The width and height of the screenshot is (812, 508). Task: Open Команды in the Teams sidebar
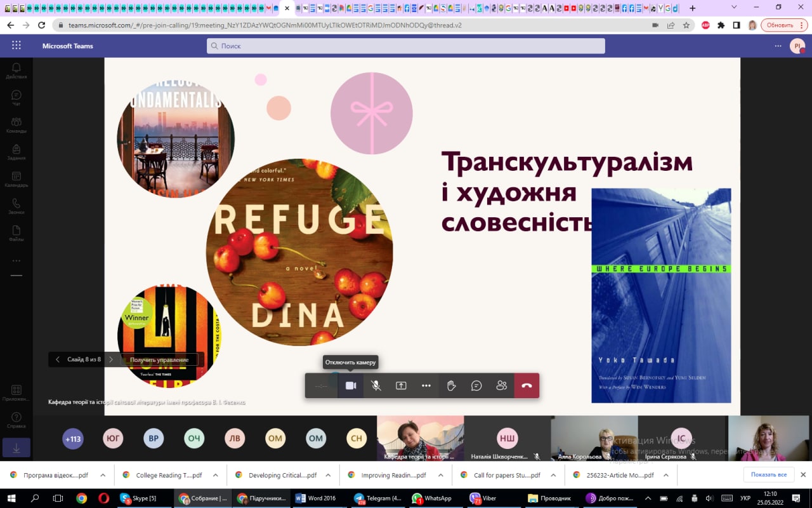[16, 125]
